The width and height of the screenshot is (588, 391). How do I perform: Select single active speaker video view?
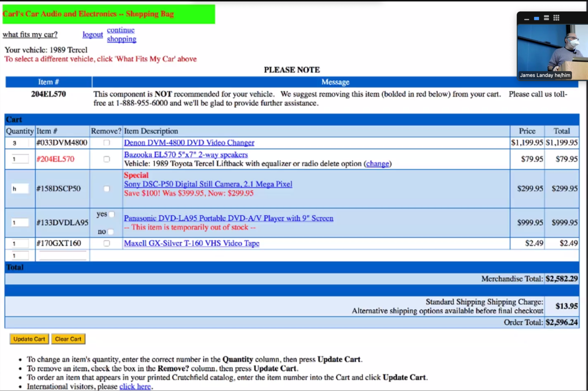[537, 19]
